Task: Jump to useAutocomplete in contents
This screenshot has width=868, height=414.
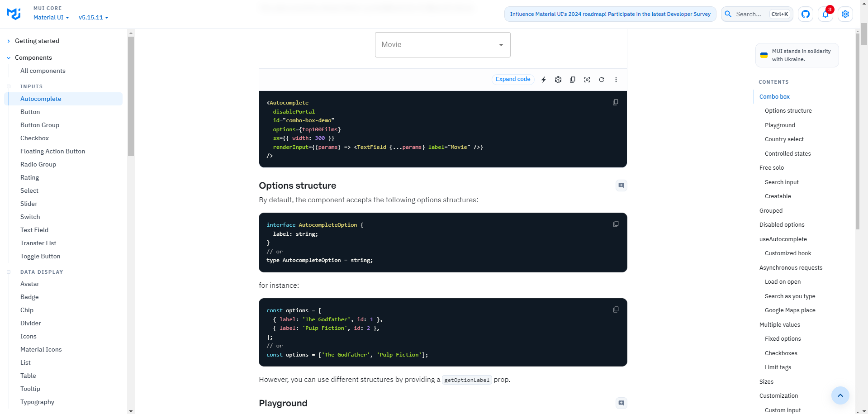Action: 783,239
